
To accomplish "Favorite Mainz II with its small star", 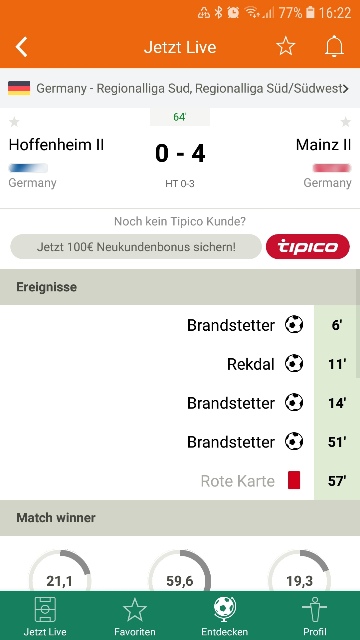I will point(346,122).
